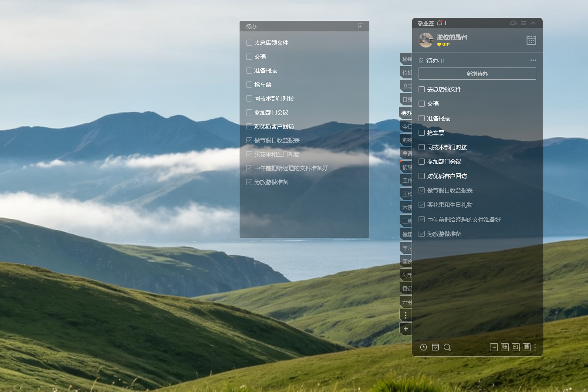Collapse the 敬业签 window with the up chevron
The image size is (588, 392).
(533, 23)
